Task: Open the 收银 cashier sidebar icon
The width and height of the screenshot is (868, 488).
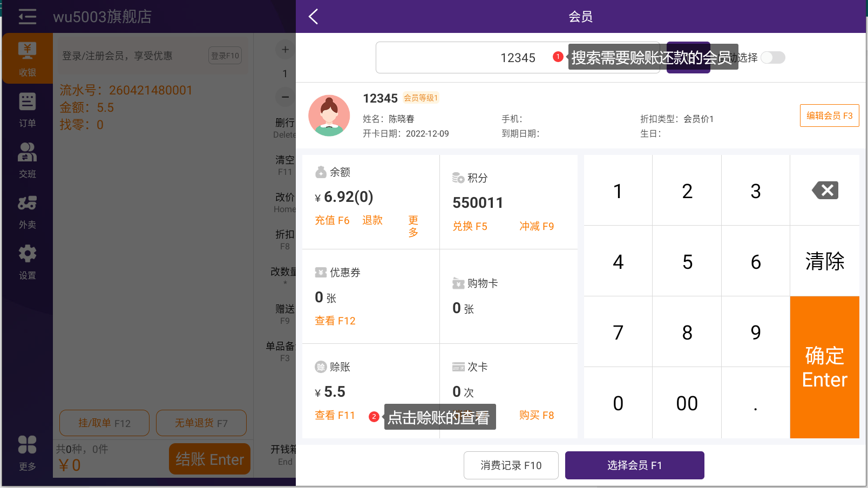Action: point(28,58)
